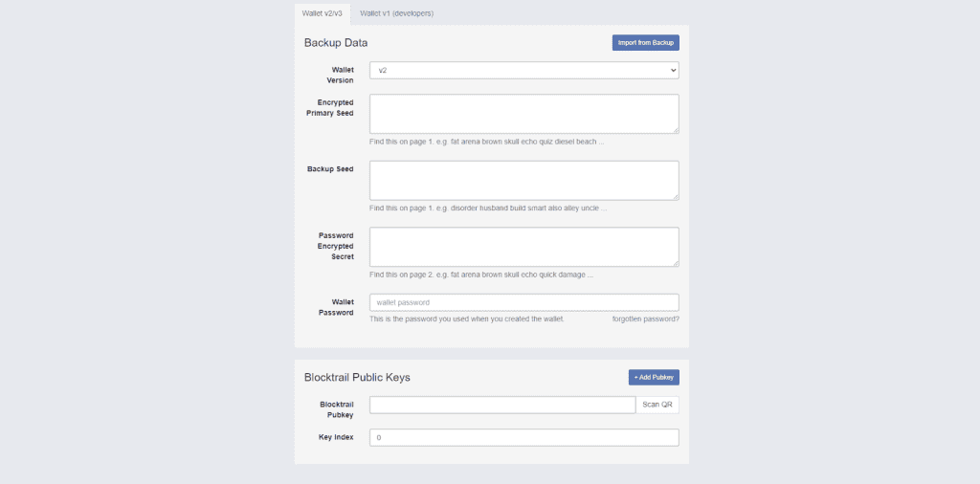Click the Backup Seed textarea resize grip
The image size is (980, 484).
tap(675, 195)
